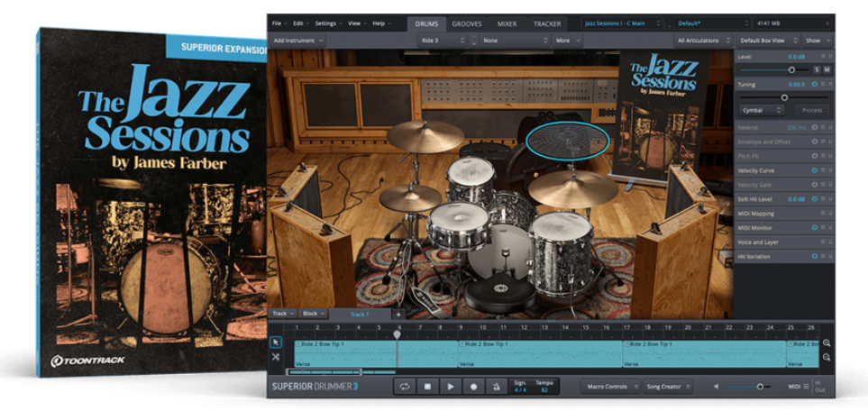
Task: Click the crash cymbal on the left
Action: 425,135
